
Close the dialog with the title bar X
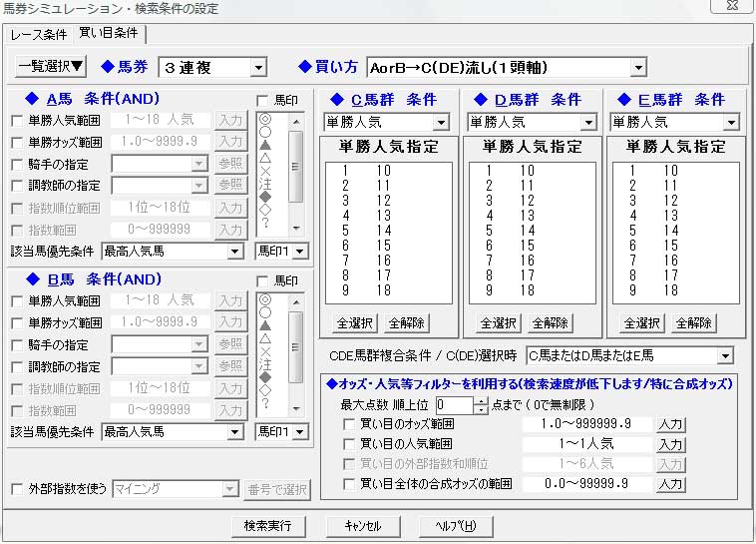pos(731,10)
